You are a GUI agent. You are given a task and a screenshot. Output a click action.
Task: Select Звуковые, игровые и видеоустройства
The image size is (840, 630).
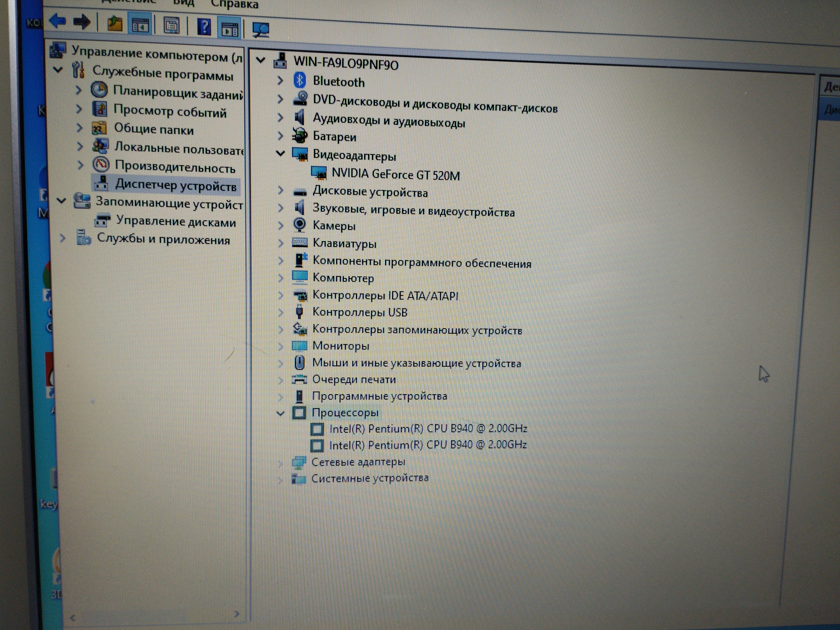413,210
